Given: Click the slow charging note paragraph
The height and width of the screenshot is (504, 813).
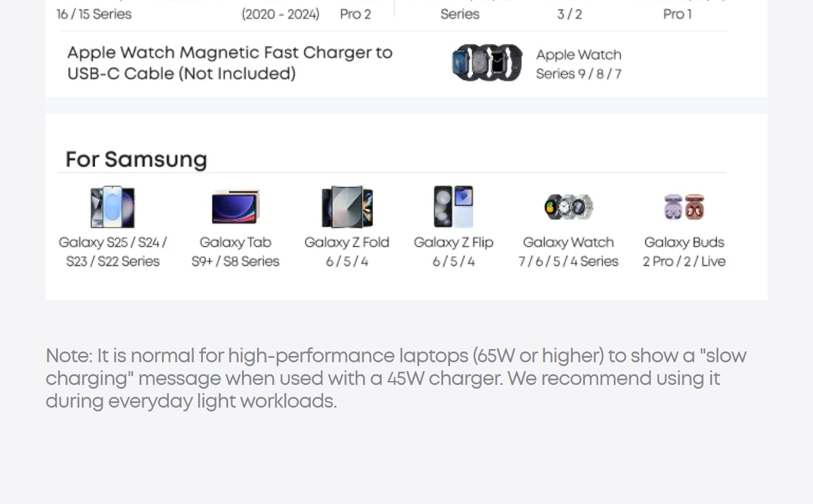Looking at the screenshot, I should [396, 378].
